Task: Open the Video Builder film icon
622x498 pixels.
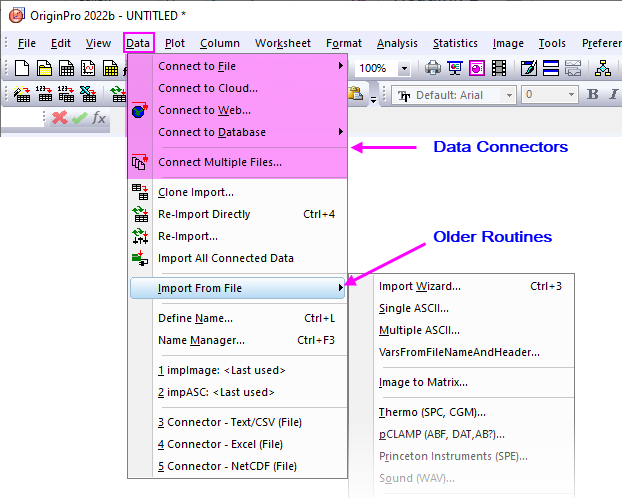Action: (499, 68)
